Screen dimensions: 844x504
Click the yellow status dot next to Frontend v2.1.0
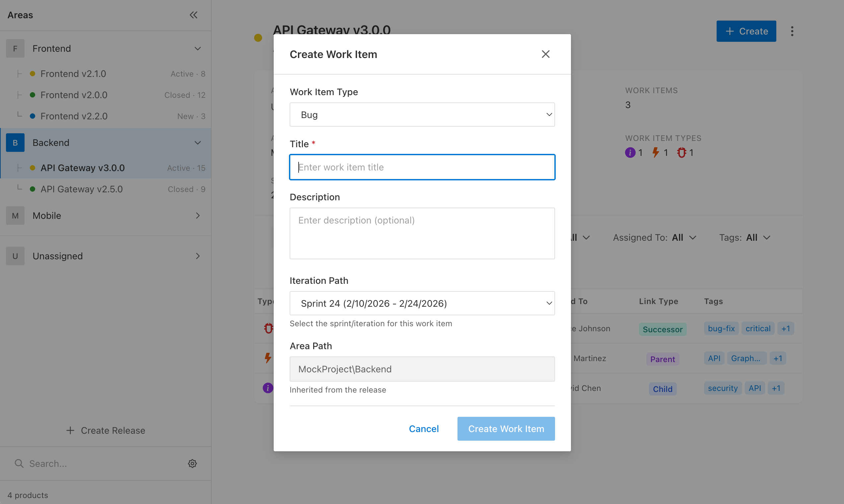tap(32, 73)
